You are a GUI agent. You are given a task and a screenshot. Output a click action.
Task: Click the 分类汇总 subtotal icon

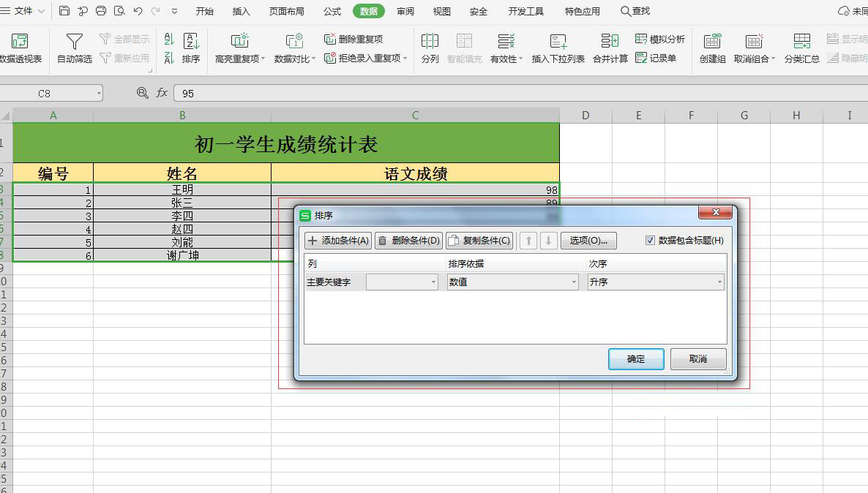click(801, 42)
